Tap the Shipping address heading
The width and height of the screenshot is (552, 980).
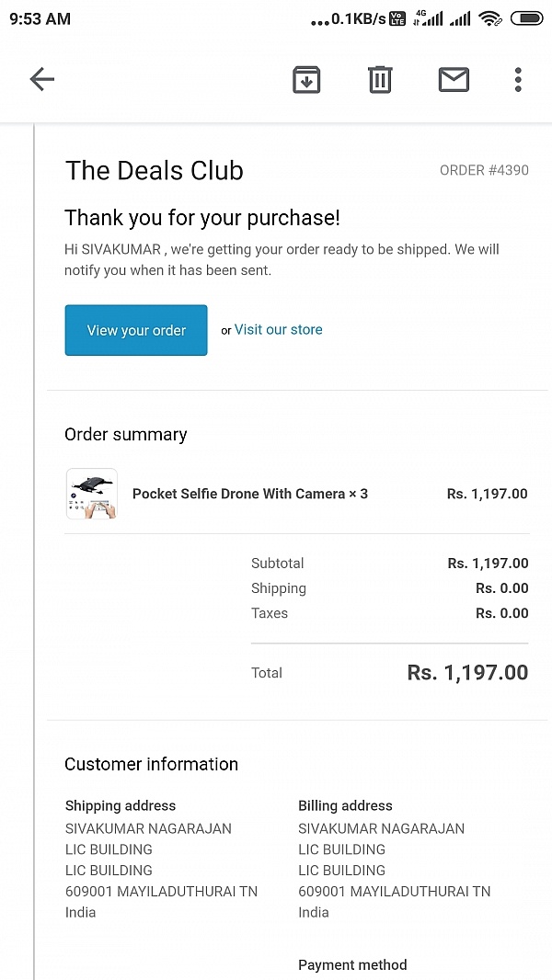(121, 805)
